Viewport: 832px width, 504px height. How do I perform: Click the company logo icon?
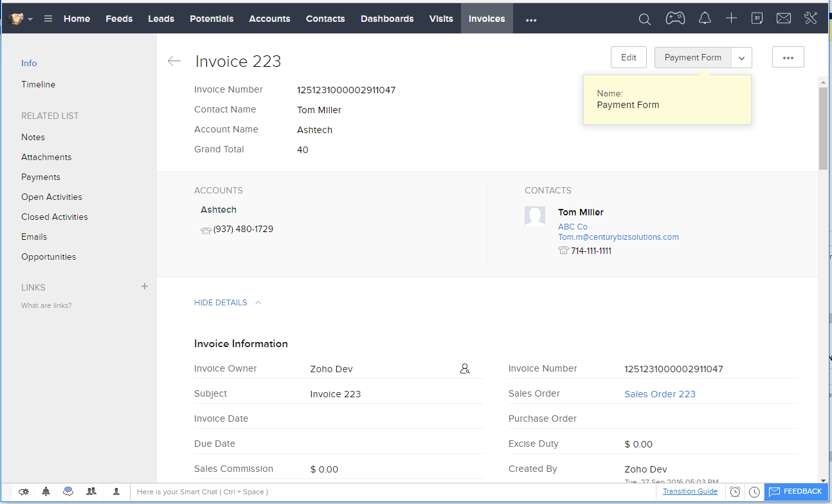click(x=17, y=19)
